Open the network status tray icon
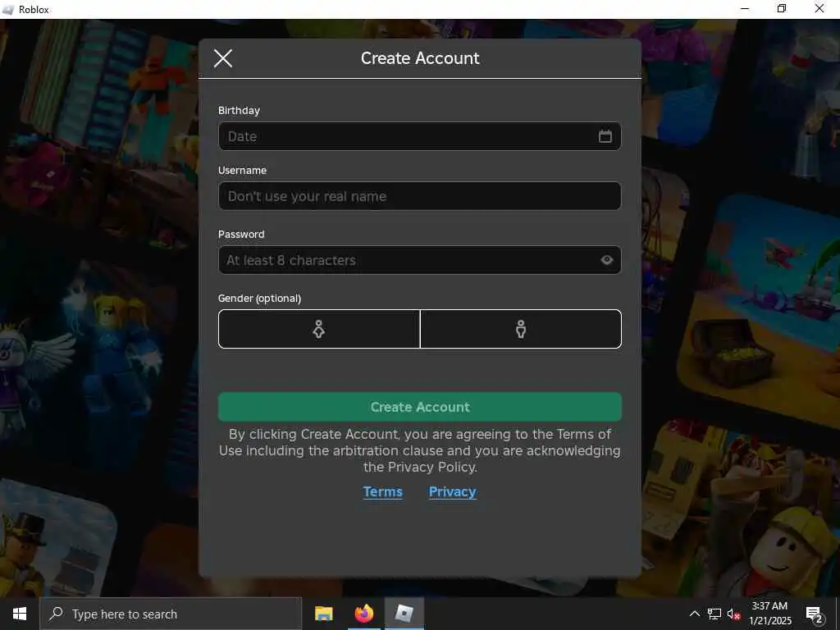This screenshot has width=840, height=630. coord(714,614)
